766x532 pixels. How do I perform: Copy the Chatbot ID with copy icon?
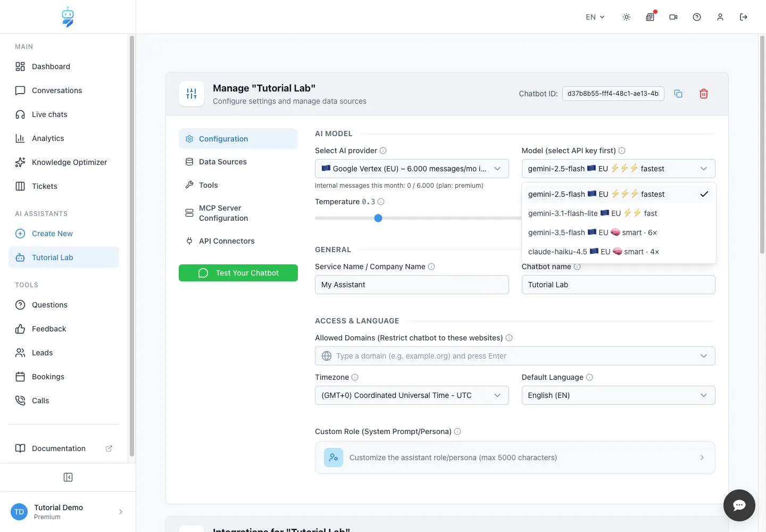tap(678, 94)
